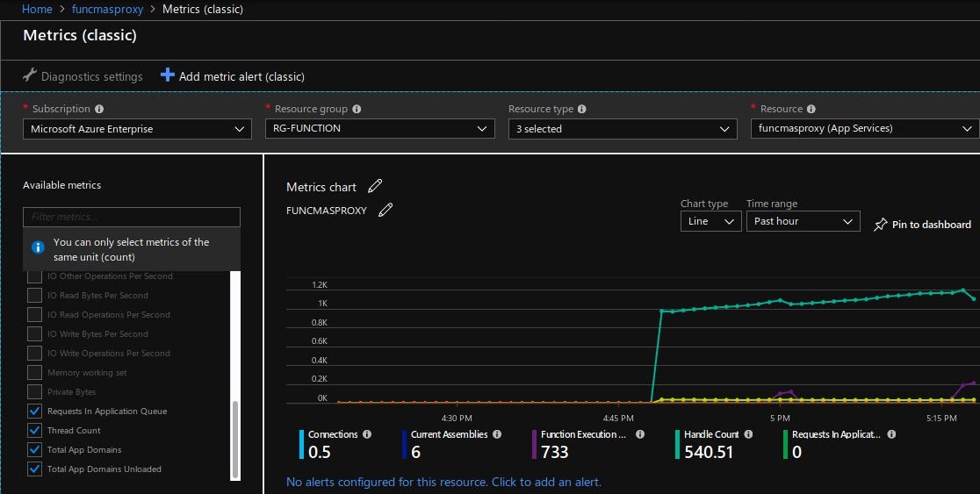
Task: Click Add metric alert (classic) button
Action: 233,76
